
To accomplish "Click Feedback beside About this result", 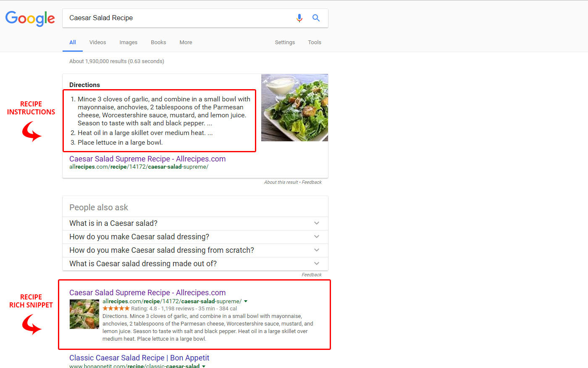I will (312, 182).
